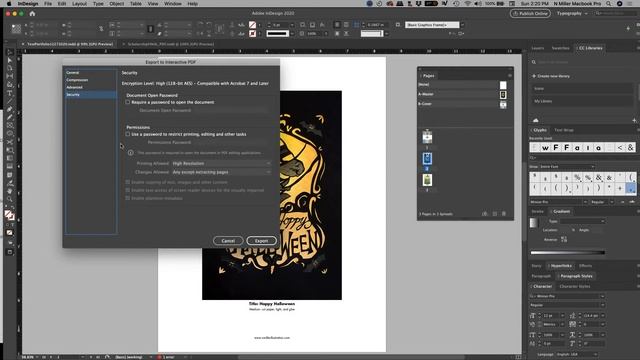Click Create new page icon in Pages panel
Screen dimensions: 640x360
tap(495, 213)
